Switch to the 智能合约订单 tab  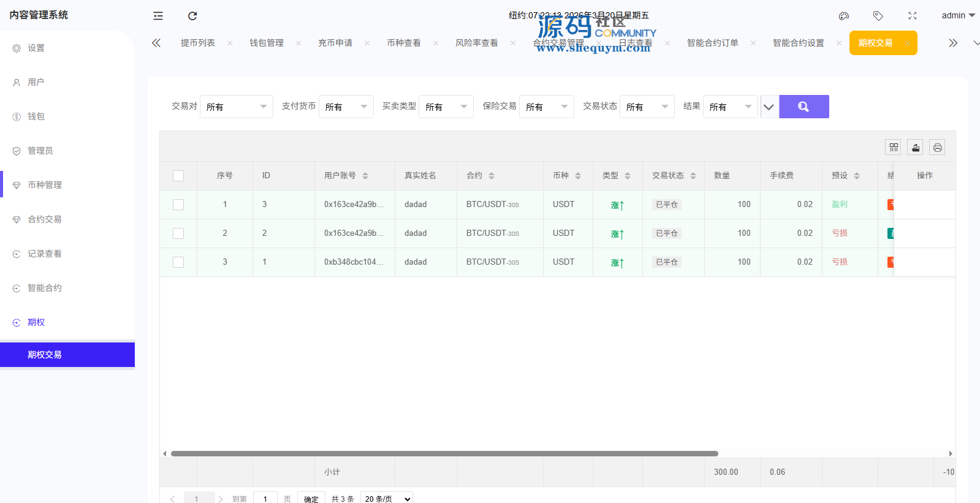coord(712,43)
